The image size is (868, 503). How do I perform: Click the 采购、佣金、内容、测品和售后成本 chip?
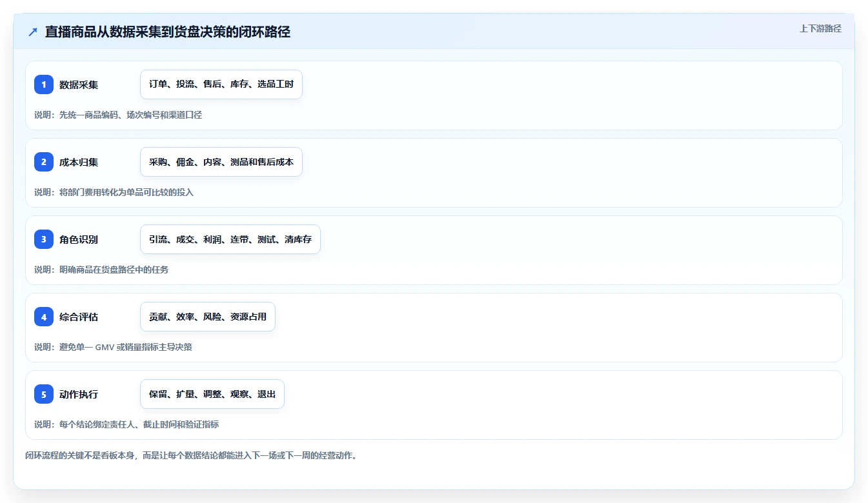[221, 162]
